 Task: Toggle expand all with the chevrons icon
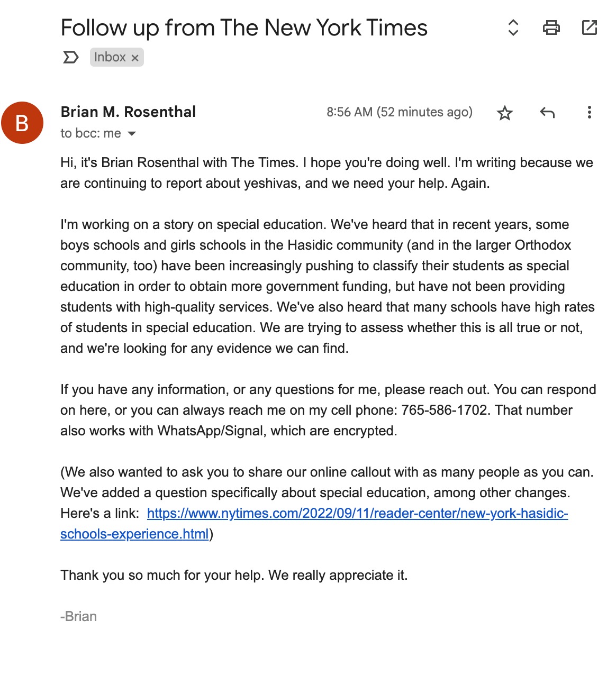(513, 28)
